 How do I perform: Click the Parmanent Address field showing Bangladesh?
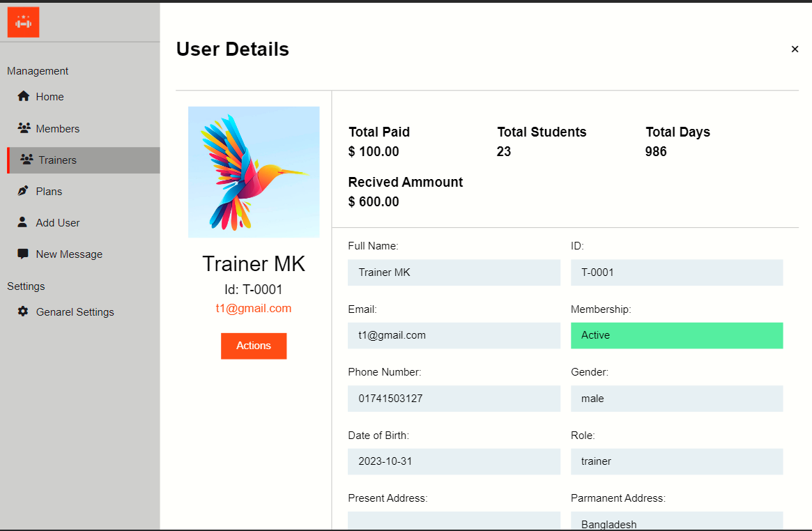(x=677, y=521)
